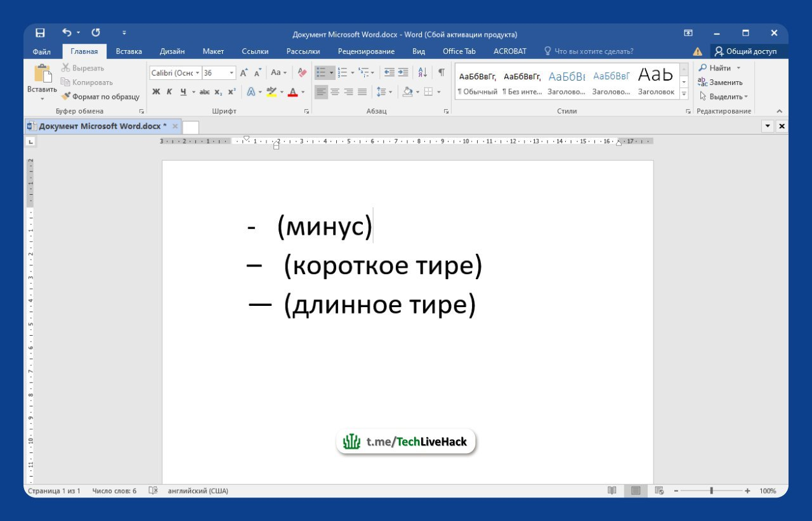The height and width of the screenshot is (521, 812).
Task: Undo the last action
Action: [x=67, y=33]
